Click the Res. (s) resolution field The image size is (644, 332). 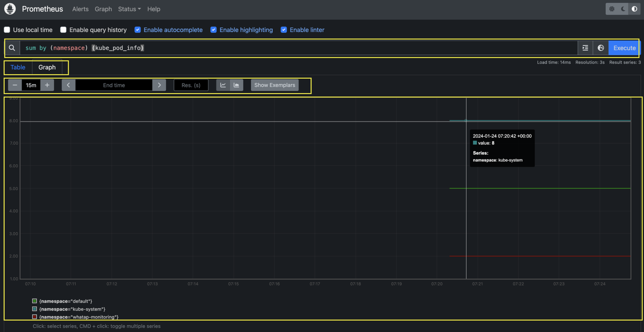(x=191, y=85)
